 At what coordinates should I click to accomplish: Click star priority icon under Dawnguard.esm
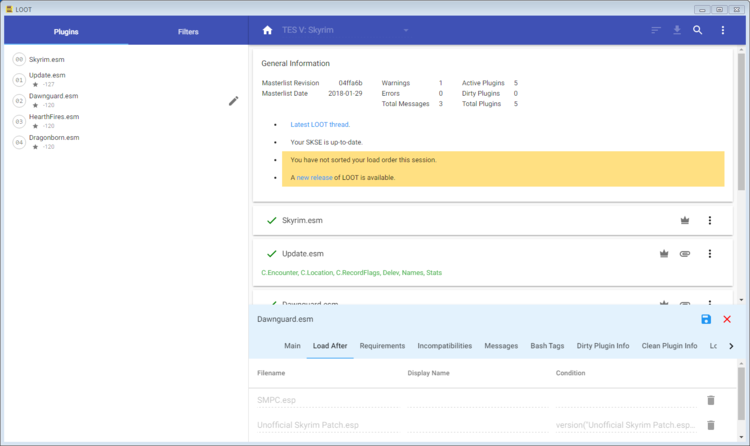(35, 105)
